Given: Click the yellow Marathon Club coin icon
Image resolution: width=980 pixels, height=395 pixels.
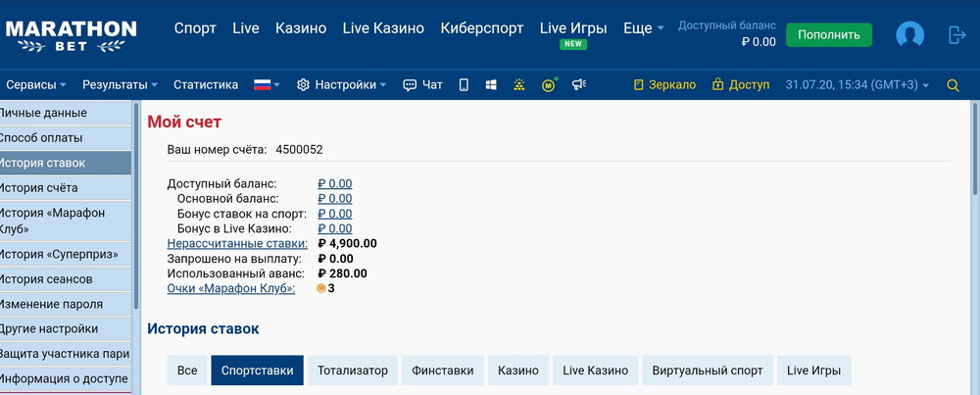Looking at the screenshot, I should [x=549, y=85].
